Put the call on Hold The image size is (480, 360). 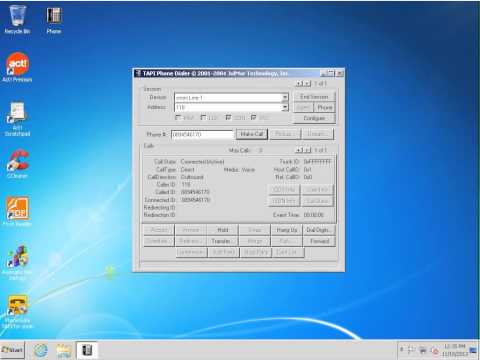223,230
